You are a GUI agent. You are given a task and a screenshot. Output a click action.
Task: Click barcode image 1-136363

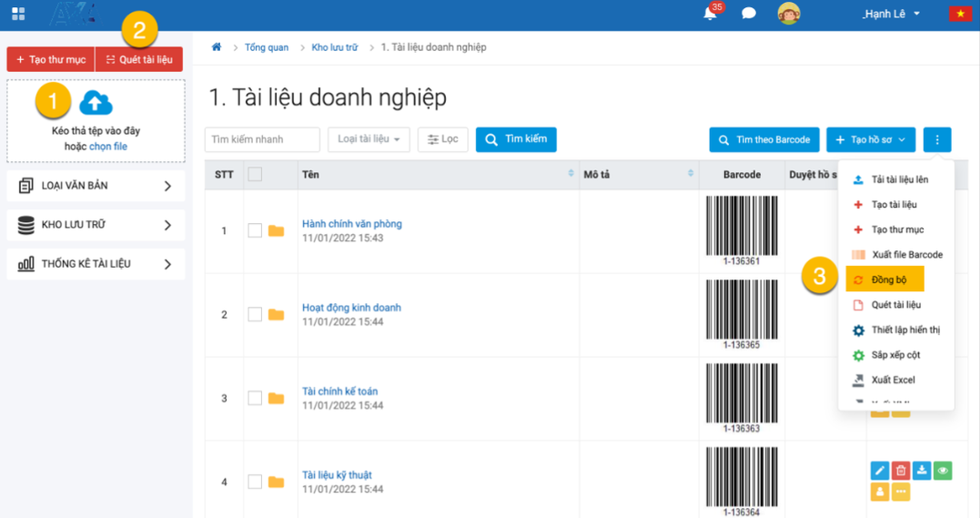pos(742,394)
